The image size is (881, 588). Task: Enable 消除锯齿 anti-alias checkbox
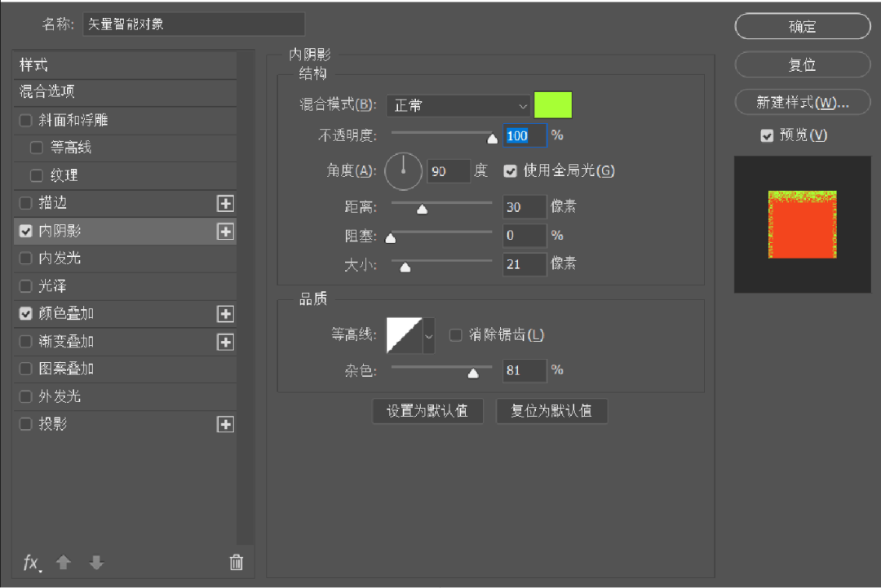(456, 335)
